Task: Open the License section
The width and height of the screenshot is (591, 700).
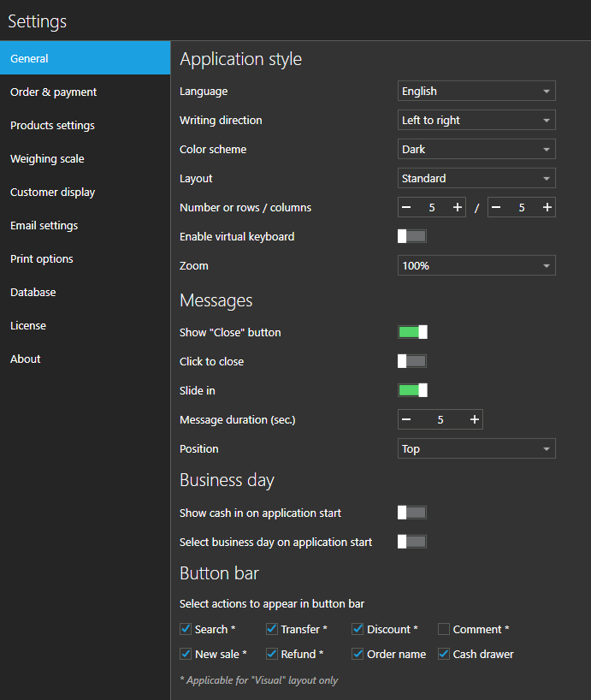Action: point(85,325)
